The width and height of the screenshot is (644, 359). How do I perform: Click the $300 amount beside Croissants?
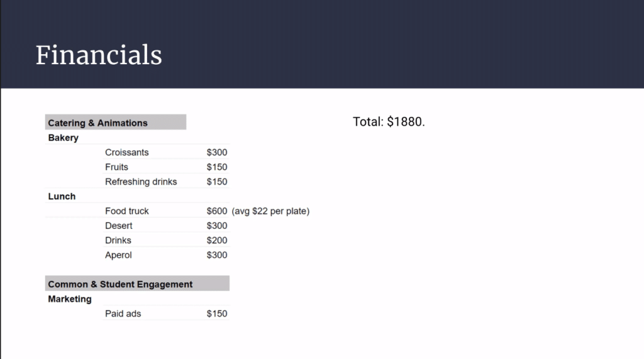(217, 152)
